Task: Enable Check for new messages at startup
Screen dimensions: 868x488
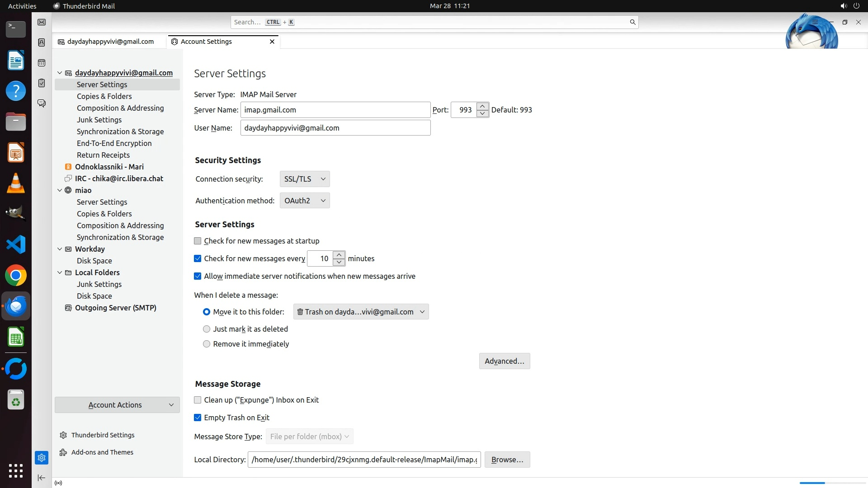Action: 198,241
